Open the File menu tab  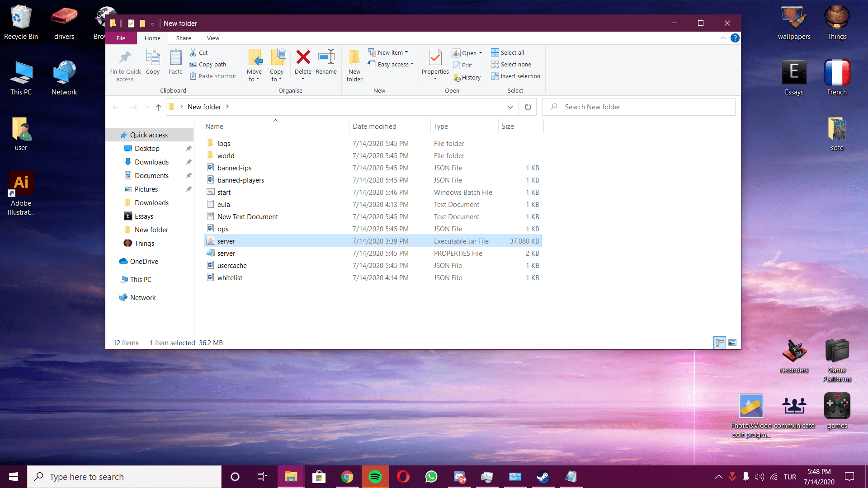[x=121, y=38]
